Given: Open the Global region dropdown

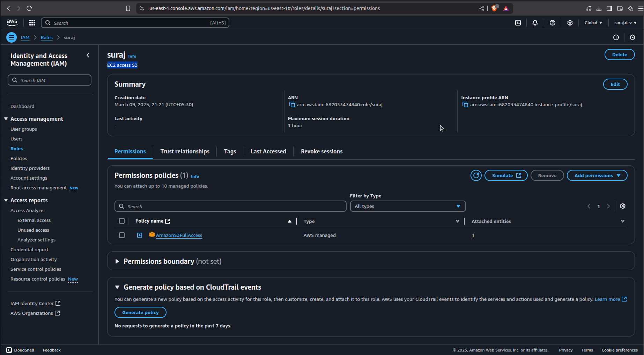Looking at the screenshot, I should 593,23.
